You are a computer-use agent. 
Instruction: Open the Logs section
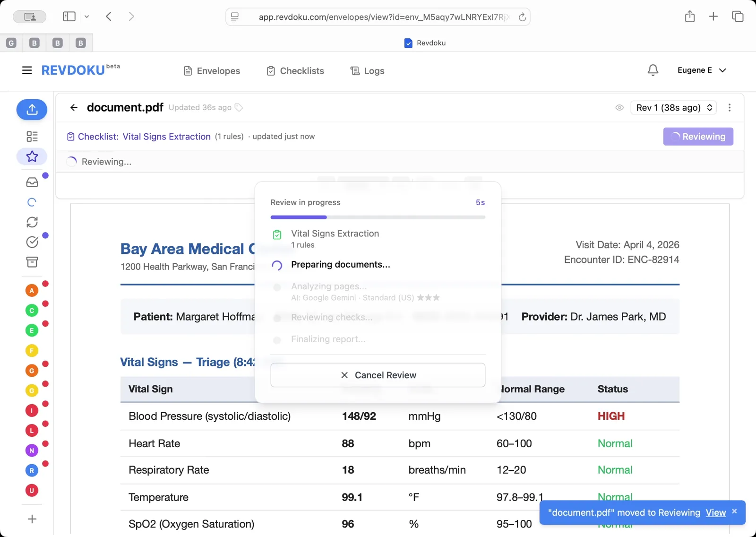coord(367,70)
